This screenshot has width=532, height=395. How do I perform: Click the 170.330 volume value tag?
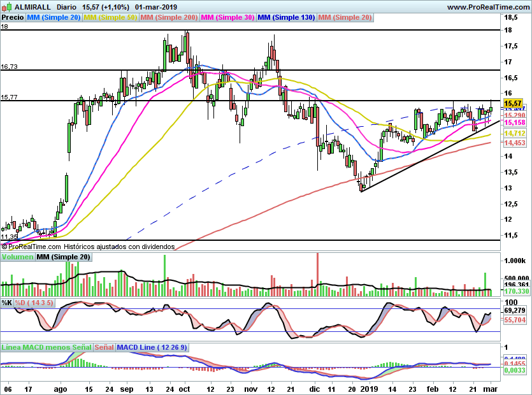[515, 291]
